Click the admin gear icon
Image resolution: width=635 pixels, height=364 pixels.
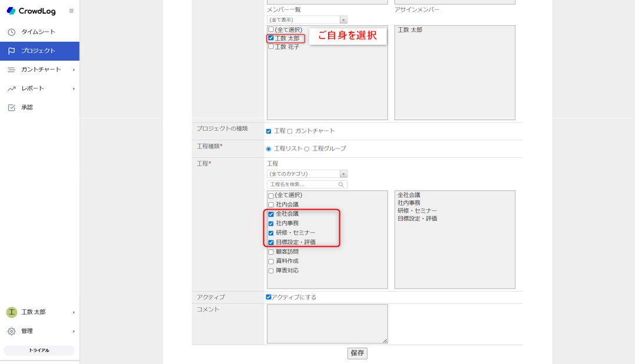[11, 332]
